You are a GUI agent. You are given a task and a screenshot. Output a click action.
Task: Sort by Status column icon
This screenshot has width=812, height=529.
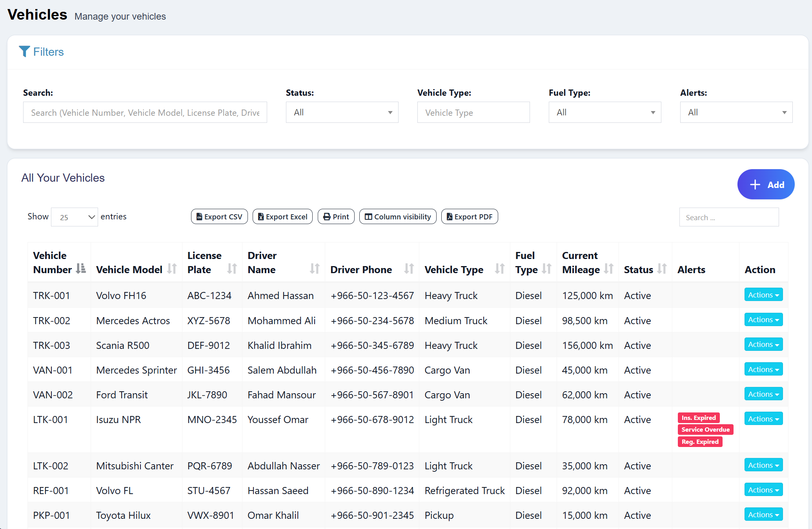(662, 269)
